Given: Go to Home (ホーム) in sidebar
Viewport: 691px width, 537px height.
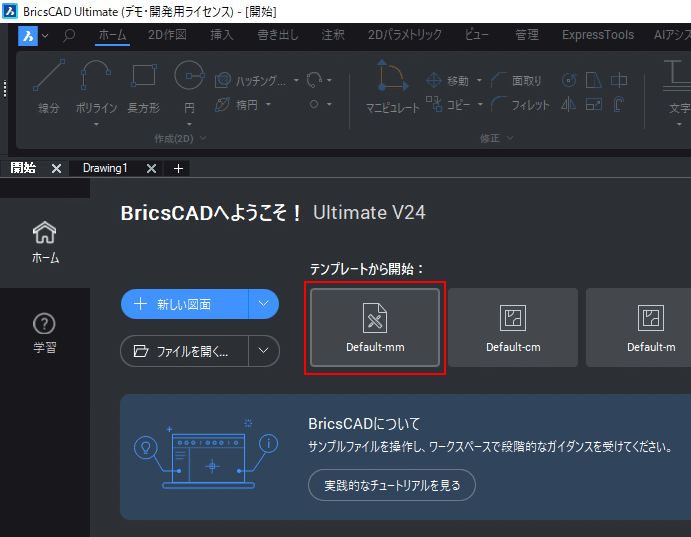Looking at the screenshot, I should (x=45, y=242).
